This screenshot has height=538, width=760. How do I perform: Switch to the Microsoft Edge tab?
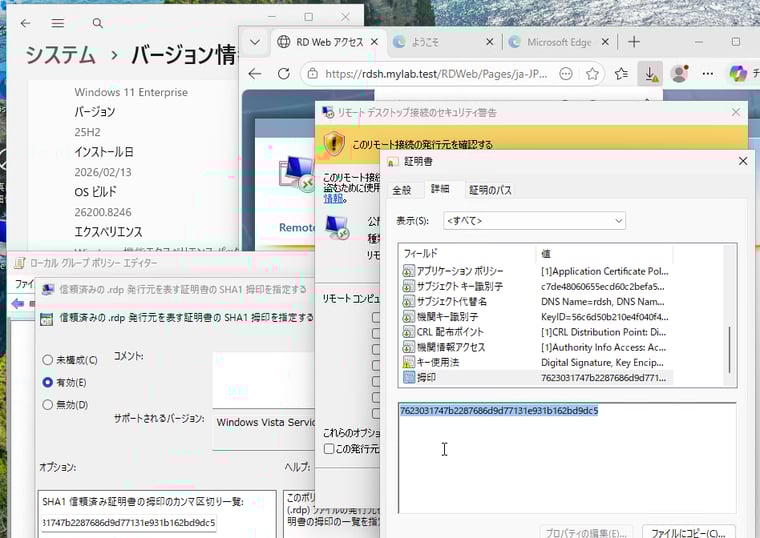[x=559, y=42]
